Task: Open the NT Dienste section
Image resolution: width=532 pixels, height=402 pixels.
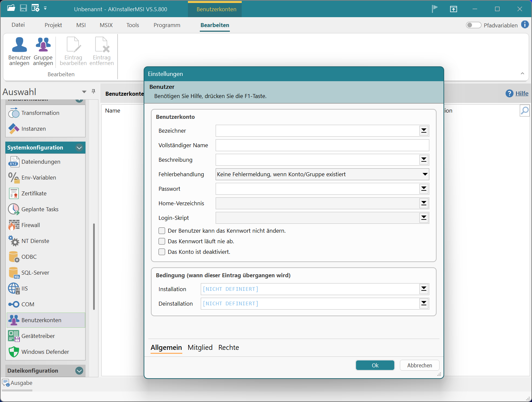Action: pyautogui.click(x=35, y=241)
